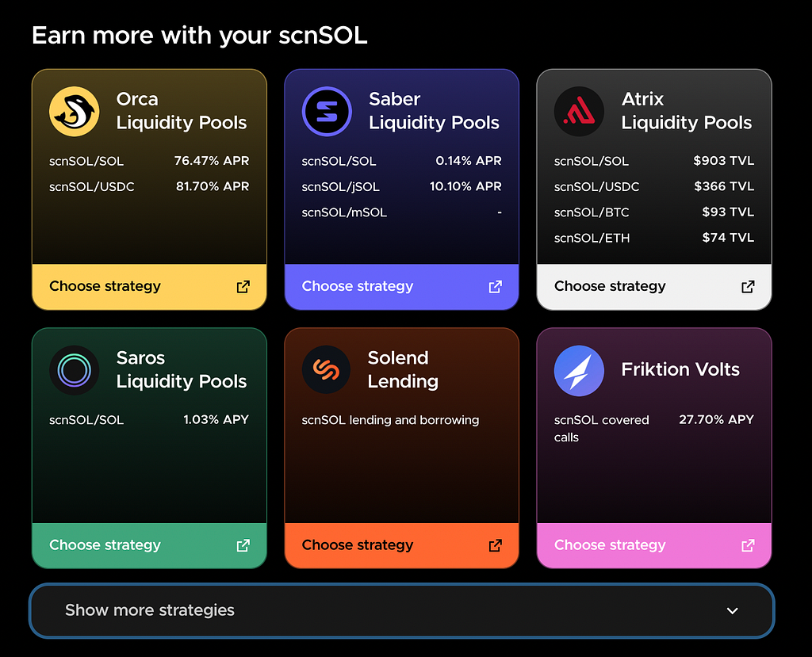Viewport: 812px width, 657px height.
Task: Click the $903 TVL value
Action: tap(723, 161)
